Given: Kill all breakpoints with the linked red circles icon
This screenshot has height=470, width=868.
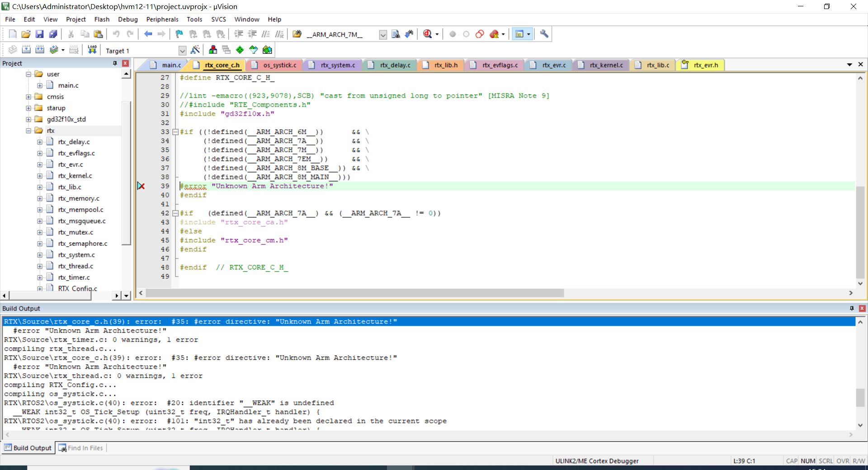Looking at the screenshot, I should click(x=480, y=34).
